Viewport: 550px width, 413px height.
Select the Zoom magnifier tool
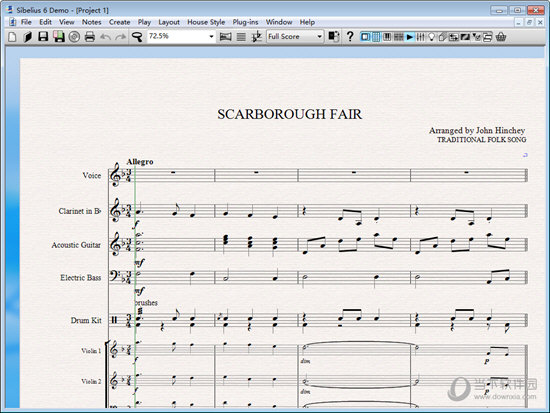[x=137, y=36]
